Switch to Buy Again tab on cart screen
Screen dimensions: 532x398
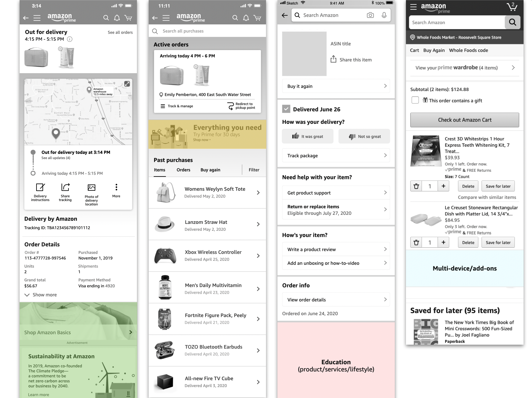tap(434, 50)
